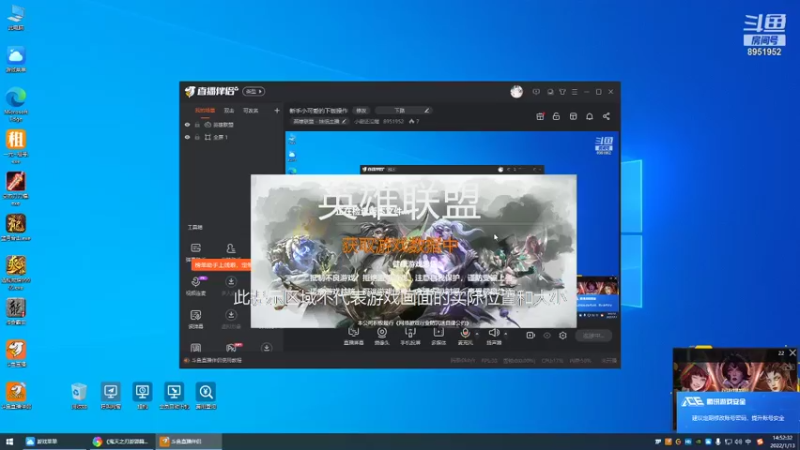
Task: Click the taskbar clock
Action: point(783,441)
